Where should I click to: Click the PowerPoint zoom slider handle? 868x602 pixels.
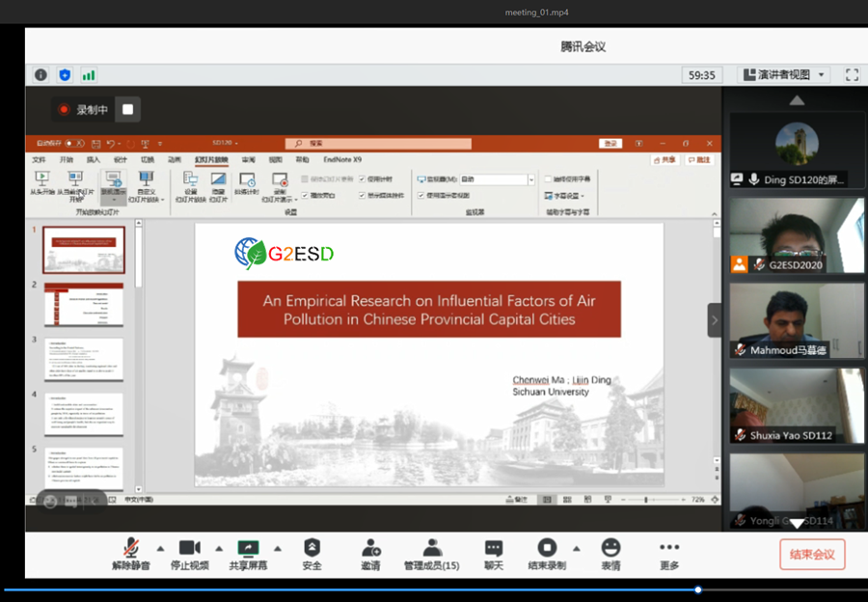(x=645, y=500)
